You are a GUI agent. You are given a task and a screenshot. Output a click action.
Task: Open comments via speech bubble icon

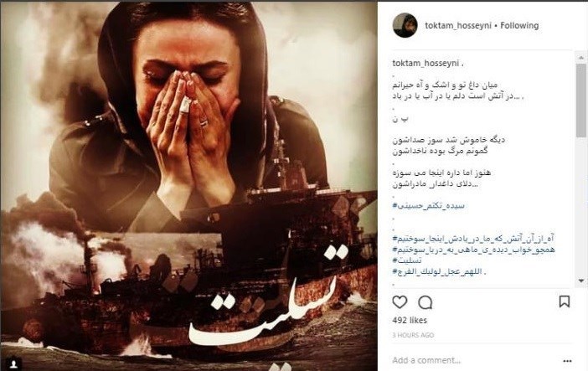click(426, 302)
